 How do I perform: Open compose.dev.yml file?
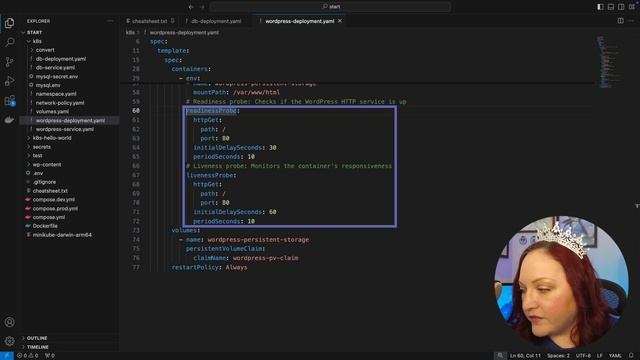click(x=53, y=200)
